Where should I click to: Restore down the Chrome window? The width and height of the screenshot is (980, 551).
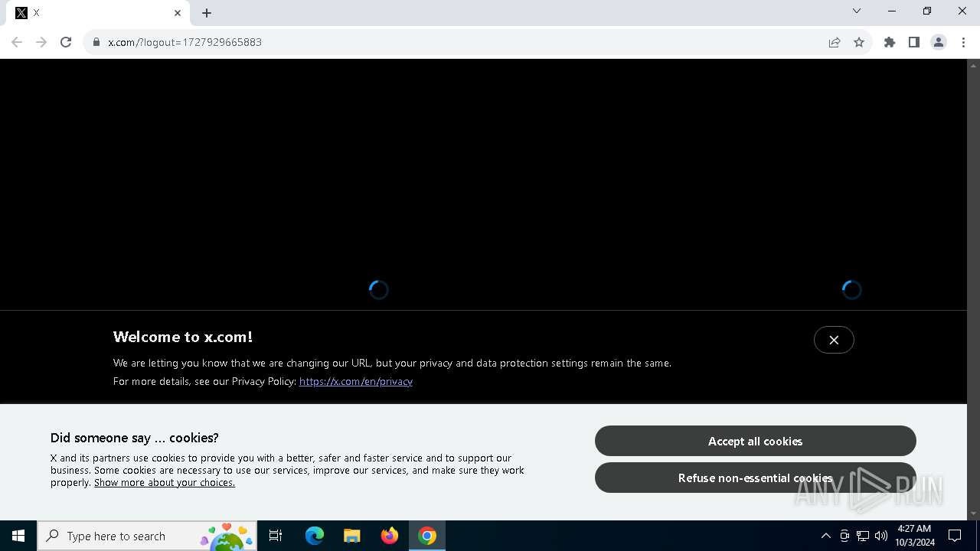tap(927, 11)
